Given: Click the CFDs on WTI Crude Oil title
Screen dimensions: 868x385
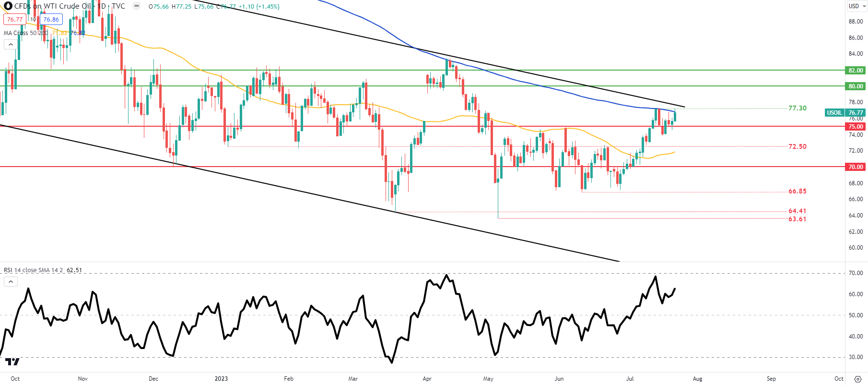Looking at the screenshot, I should [x=53, y=6].
